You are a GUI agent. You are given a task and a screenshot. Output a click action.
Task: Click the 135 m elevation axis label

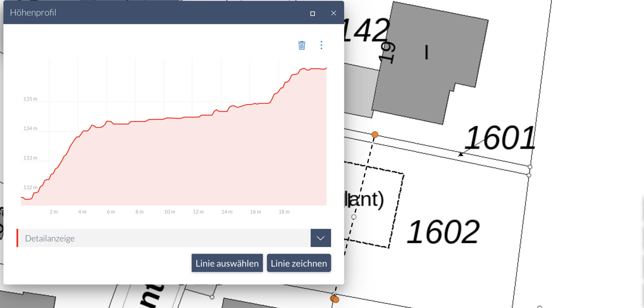coord(30,99)
